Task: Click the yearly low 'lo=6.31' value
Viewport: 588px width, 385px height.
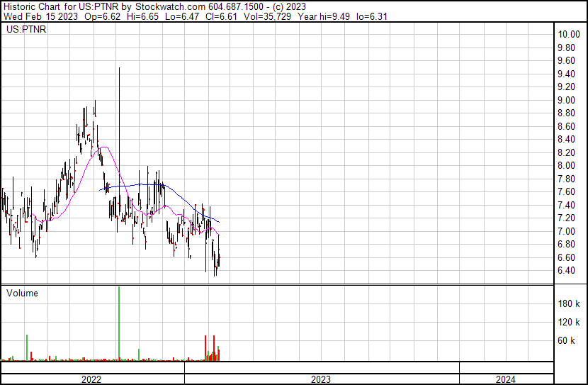Action: 372,16
